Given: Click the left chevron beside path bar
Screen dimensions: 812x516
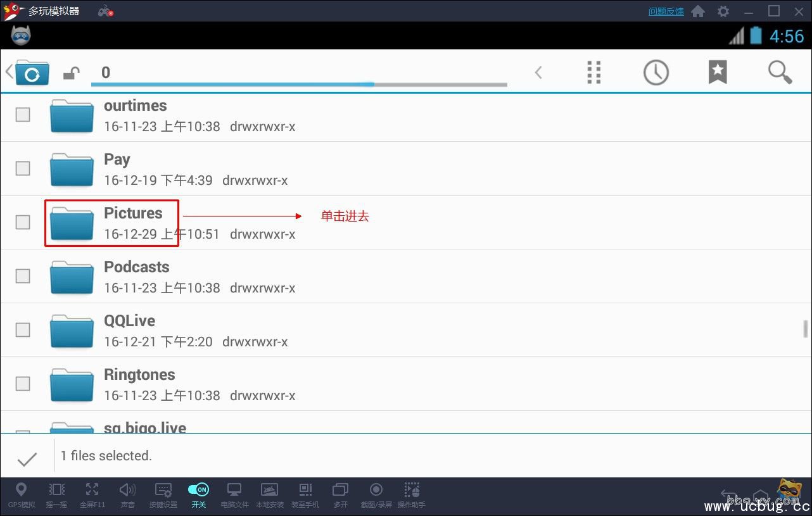Looking at the screenshot, I should pos(538,73).
